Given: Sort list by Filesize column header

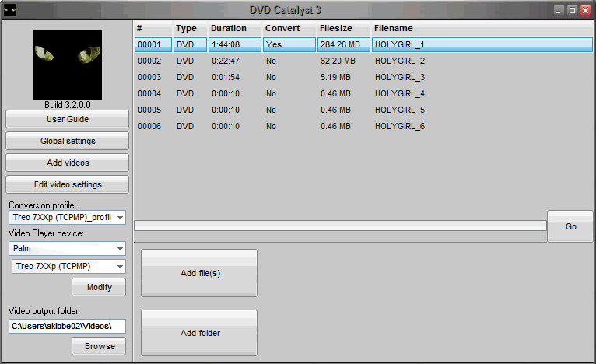Looking at the screenshot, I should click(x=336, y=28).
